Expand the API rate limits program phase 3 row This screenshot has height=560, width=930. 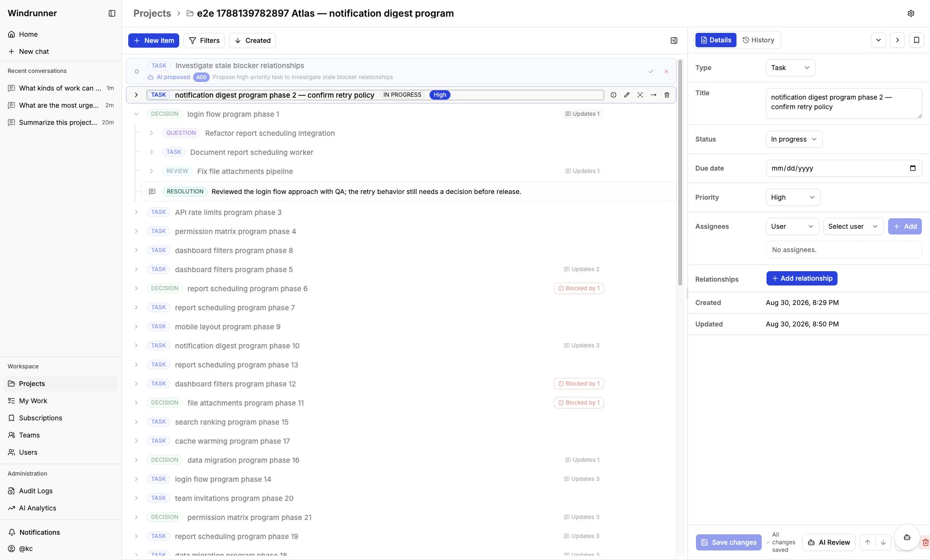tap(136, 212)
